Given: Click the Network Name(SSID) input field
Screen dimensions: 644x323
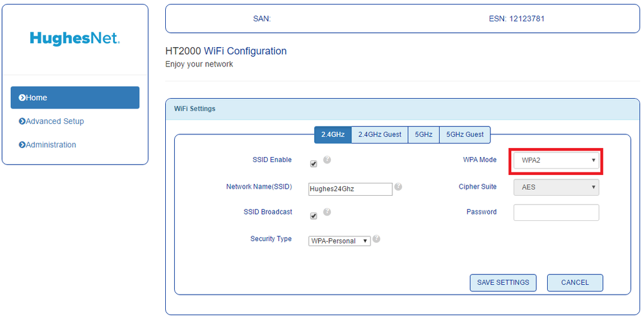Looking at the screenshot, I should click(x=350, y=189).
